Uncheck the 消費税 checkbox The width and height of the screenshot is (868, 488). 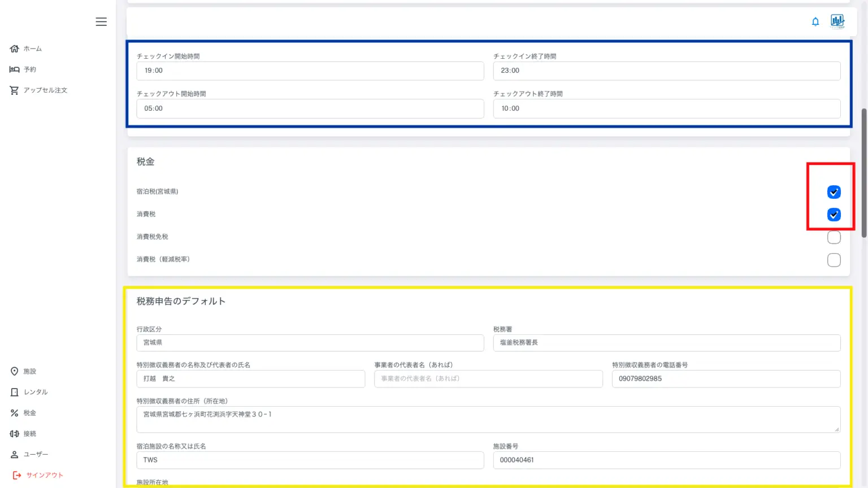click(834, 215)
